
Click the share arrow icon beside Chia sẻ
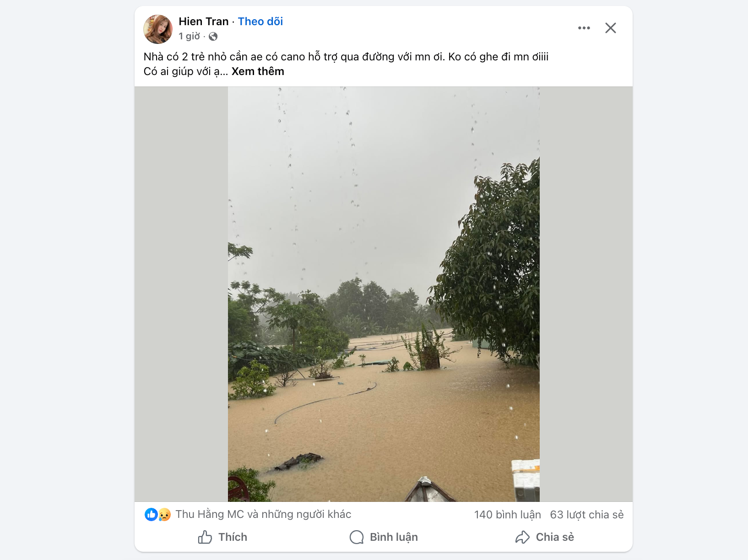(x=522, y=537)
